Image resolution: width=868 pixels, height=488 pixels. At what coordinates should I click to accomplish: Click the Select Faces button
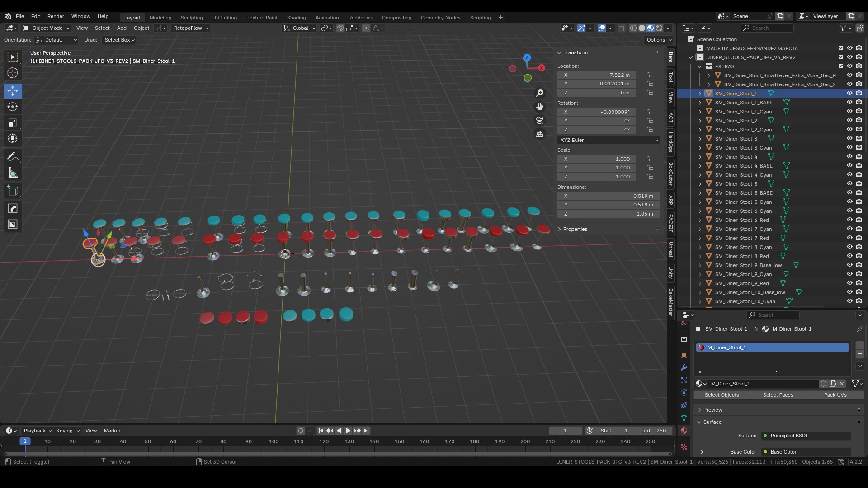point(778,395)
